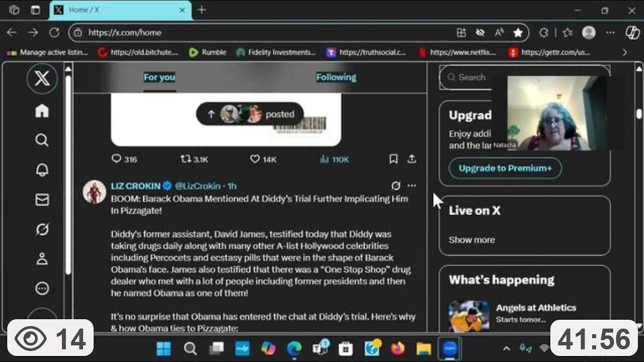This screenshot has height=362, width=644.
Task: Open Copilot icon in browser toolbar
Action: (632, 33)
